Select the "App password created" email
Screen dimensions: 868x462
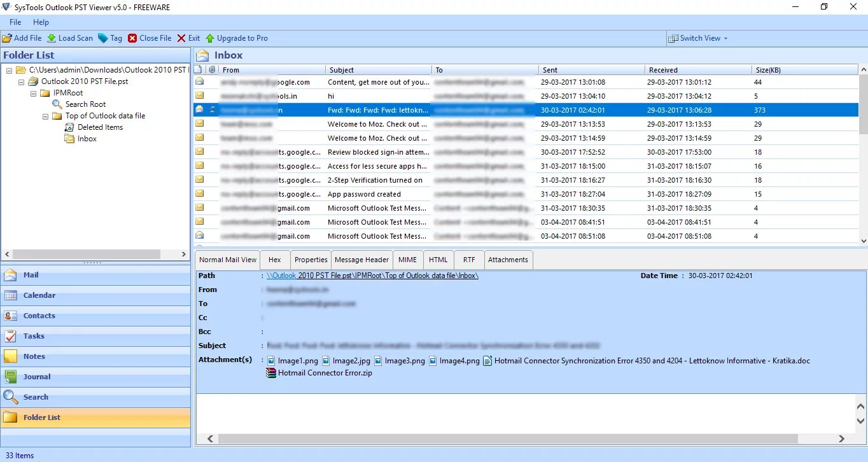pyautogui.click(x=526, y=194)
